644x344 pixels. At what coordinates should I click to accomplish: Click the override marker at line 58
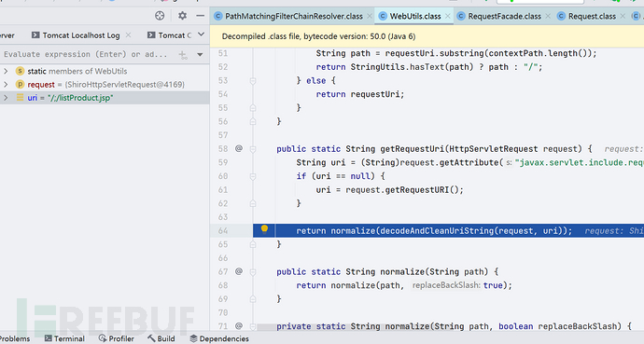239,148
